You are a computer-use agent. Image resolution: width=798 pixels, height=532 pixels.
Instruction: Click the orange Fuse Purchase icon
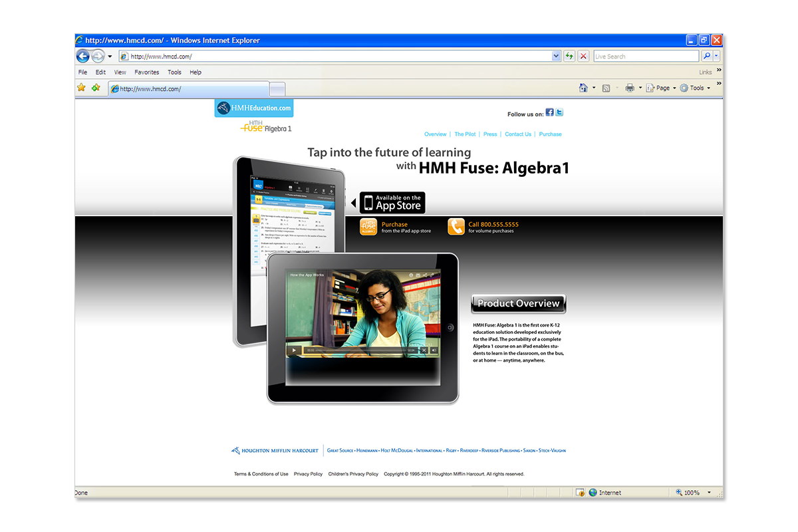[368, 227]
